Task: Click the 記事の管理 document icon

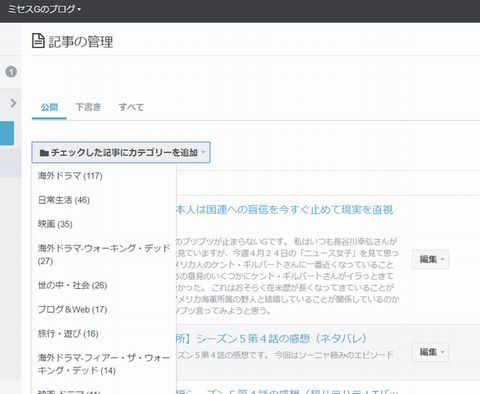Action: pyautogui.click(x=38, y=41)
